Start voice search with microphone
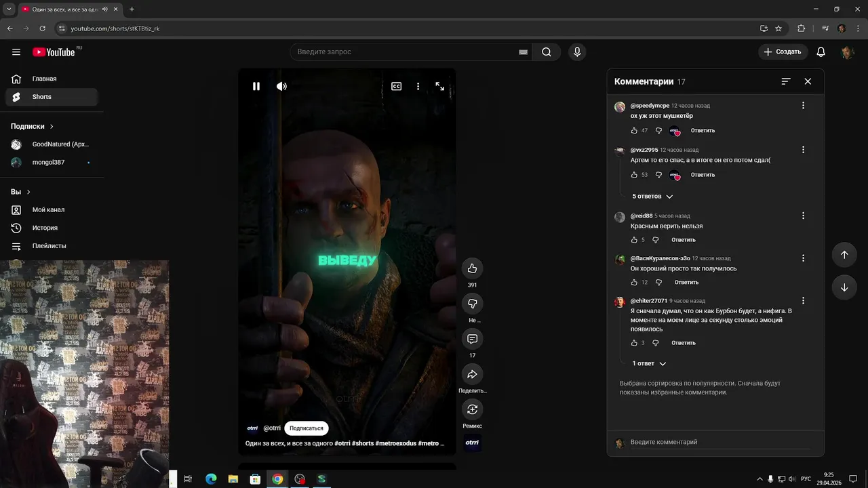 (x=577, y=52)
